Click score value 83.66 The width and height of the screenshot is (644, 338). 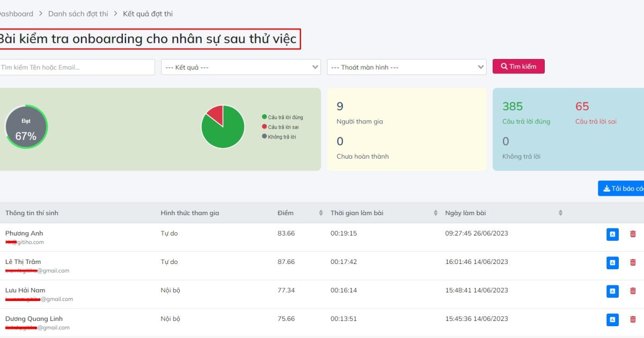click(286, 233)
